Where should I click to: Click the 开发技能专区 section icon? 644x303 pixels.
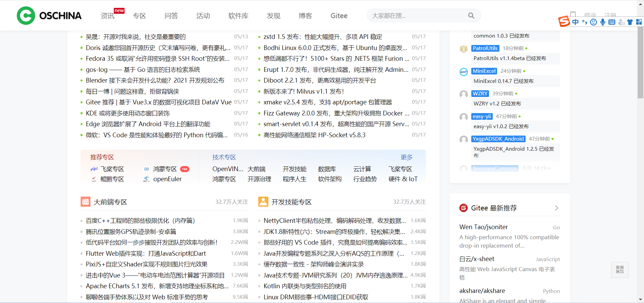263,202
